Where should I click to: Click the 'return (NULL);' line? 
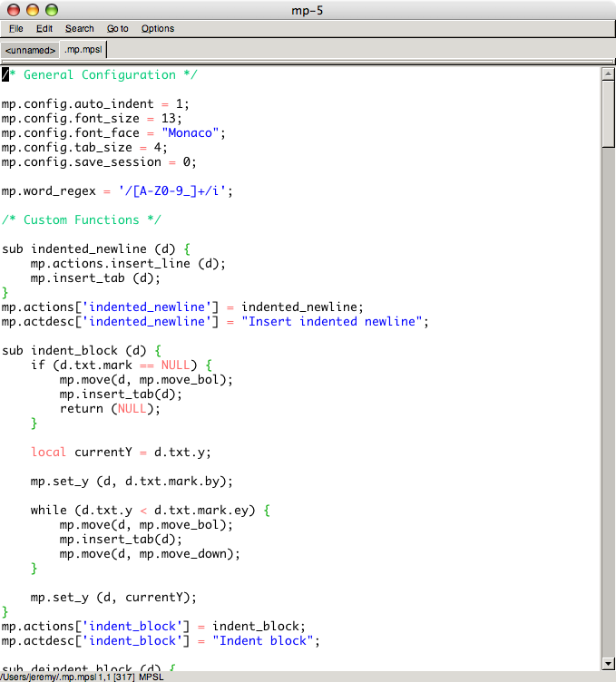click(x=110, y=409)
